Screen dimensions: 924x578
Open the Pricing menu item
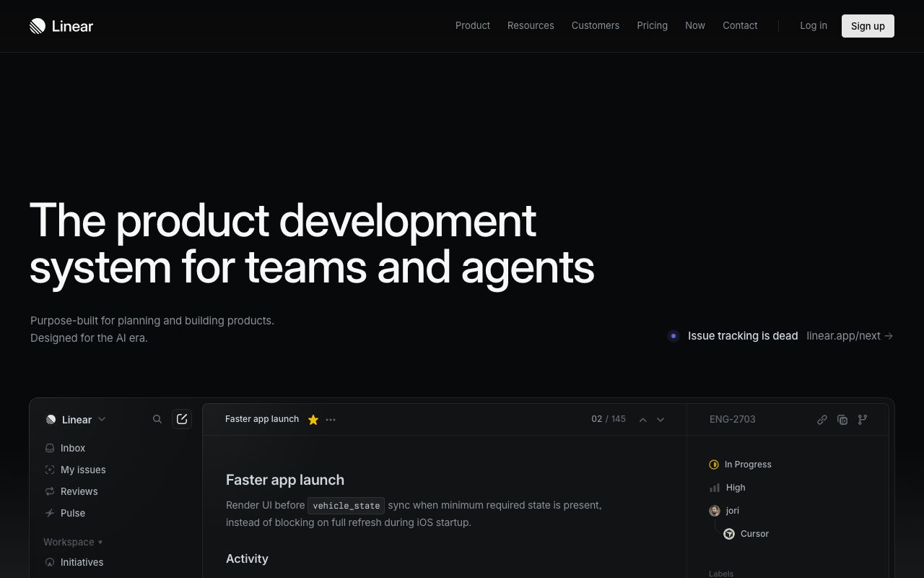[x=652, y=25]
